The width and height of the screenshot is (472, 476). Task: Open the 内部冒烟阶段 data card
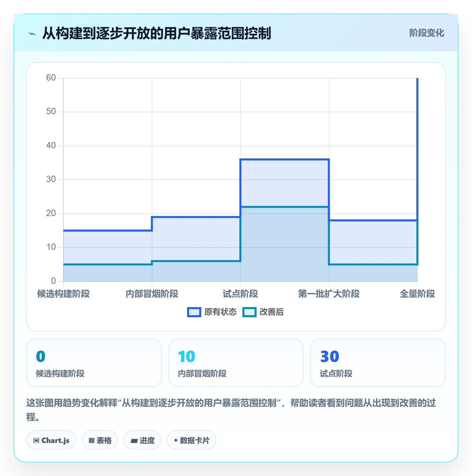coord(236,363)
